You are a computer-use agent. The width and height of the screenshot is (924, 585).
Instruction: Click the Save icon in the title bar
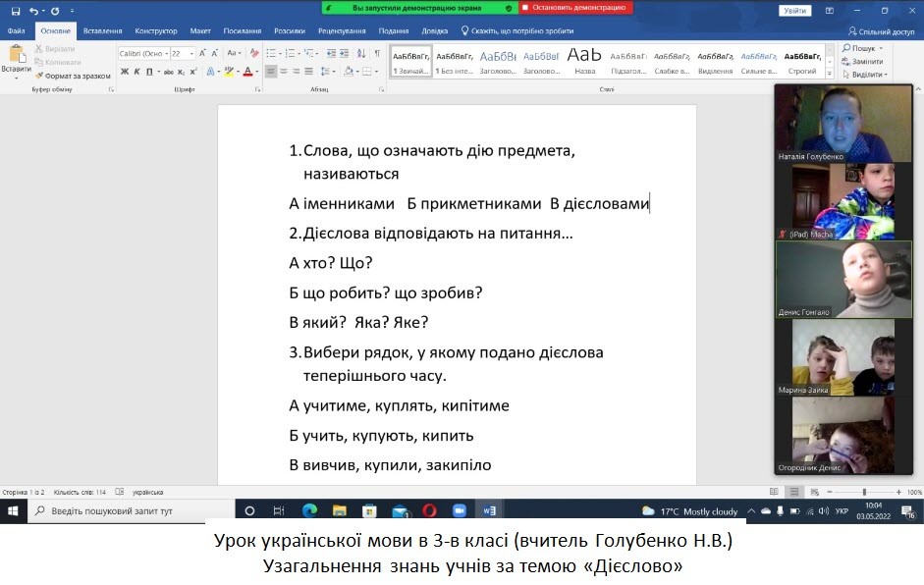pyautogui.click(x=15, y=11)
